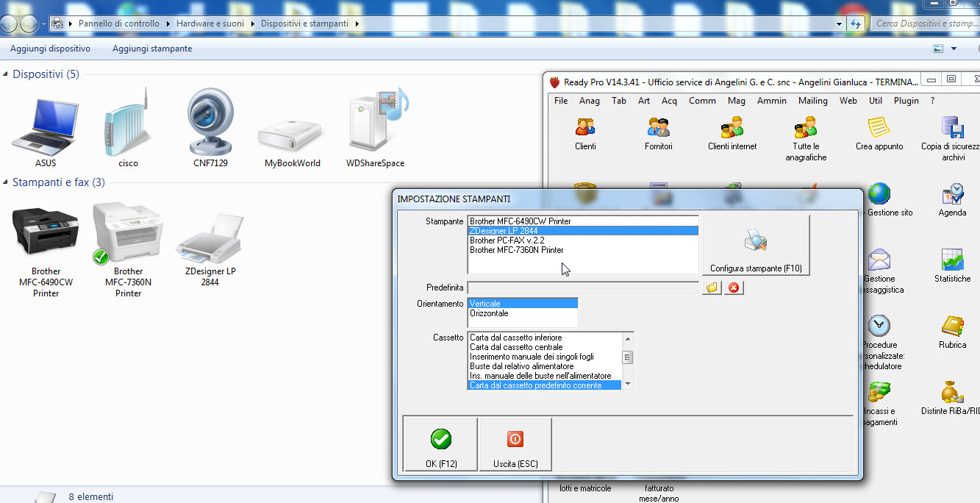Select Carta dal cassetto inferiore
Screen dimensions: 980x503
(x=544, y=338)
